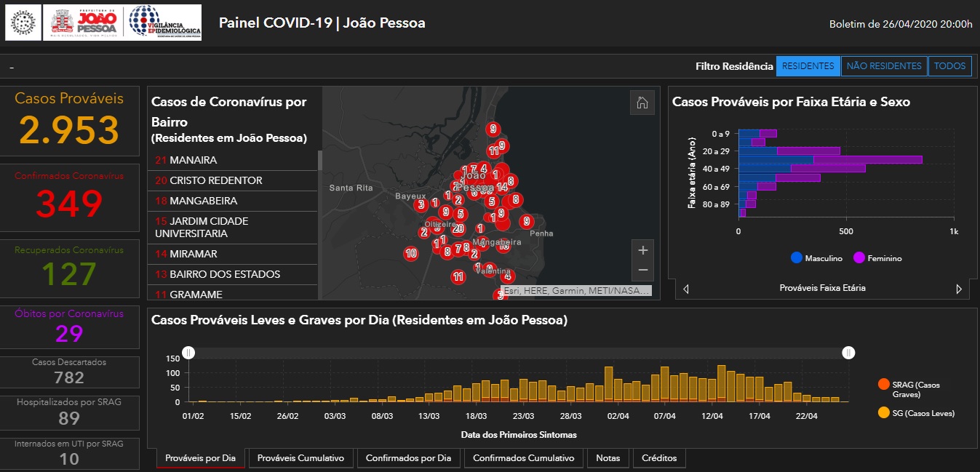Image resolution: width=980 pixels, height=472 pixels.
Task: Click the Internados em UTI 10 indicator
Action: (69, 452)
